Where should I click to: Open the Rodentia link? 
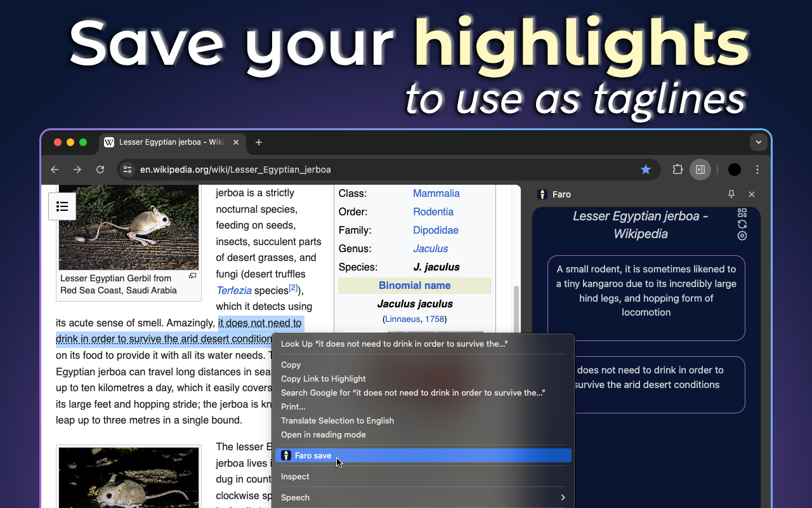[433, 211]
